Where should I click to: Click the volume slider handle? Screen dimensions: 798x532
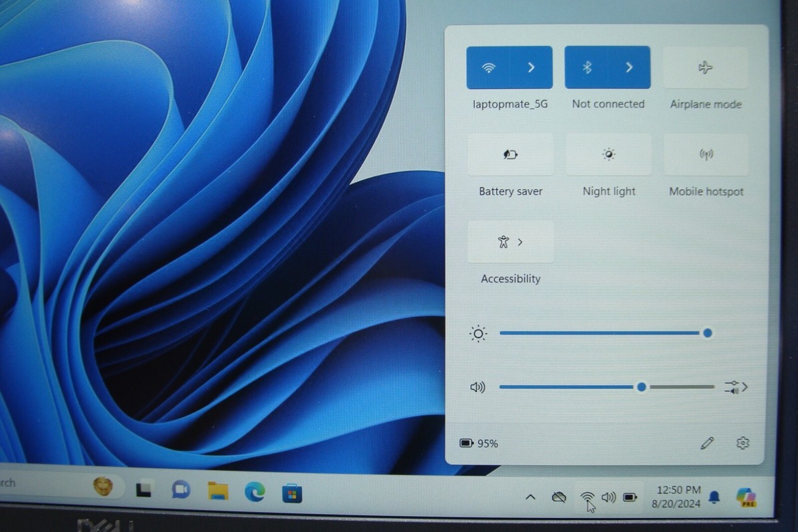click(x=641, y=386)
